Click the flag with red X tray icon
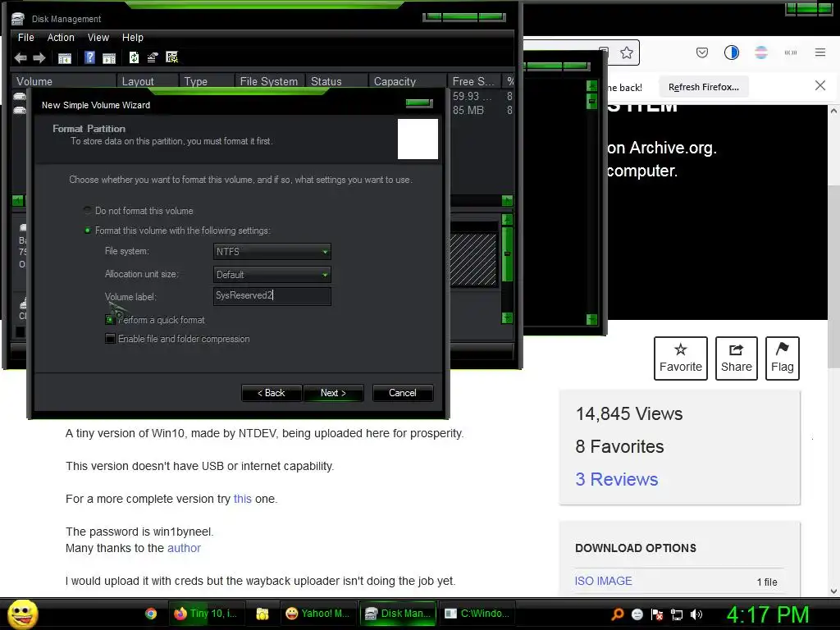Screen dimensions: 840x630 [x=657, y=614]
